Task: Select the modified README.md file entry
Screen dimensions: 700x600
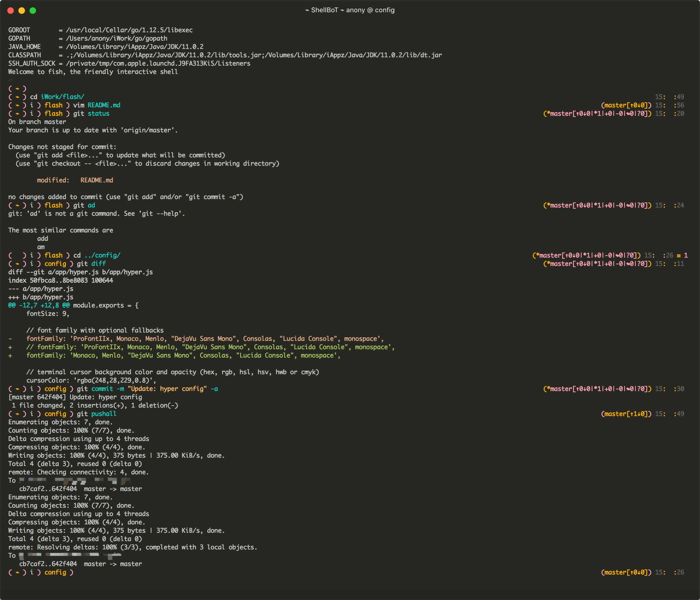Action: 97,180
